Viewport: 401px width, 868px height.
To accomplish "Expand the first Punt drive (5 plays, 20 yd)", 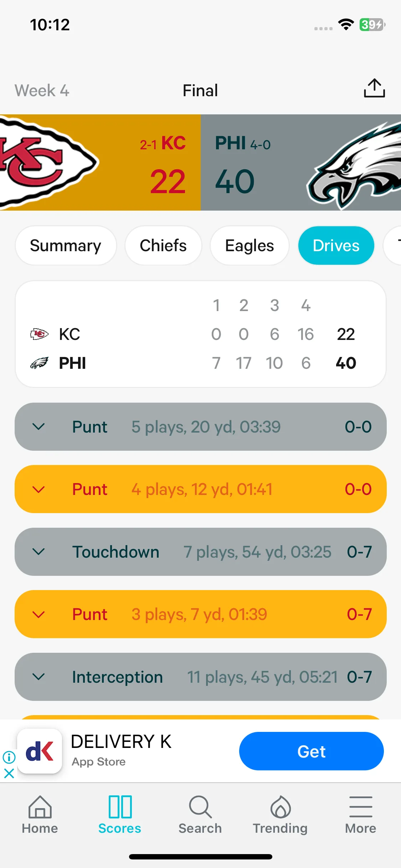I will [200, 427].
